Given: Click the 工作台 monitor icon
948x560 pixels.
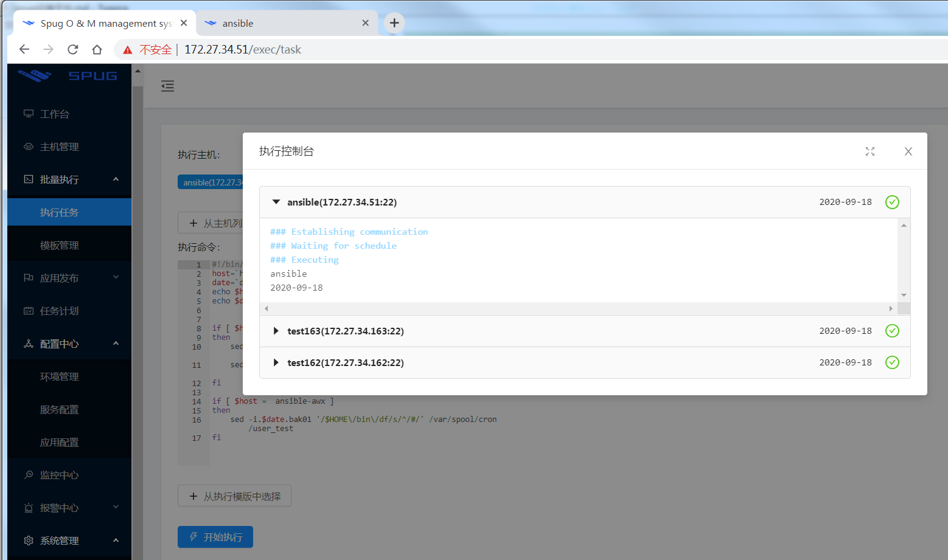Looking at the screenshot, I should point(29,114).
